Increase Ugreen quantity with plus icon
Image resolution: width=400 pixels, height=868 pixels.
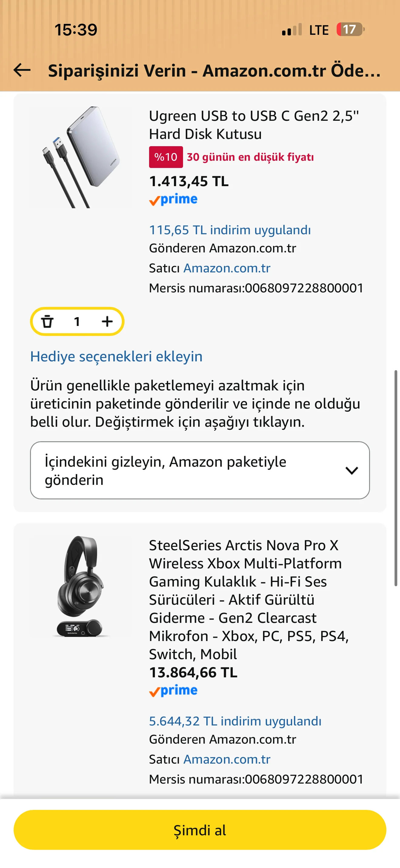(107, 321)
